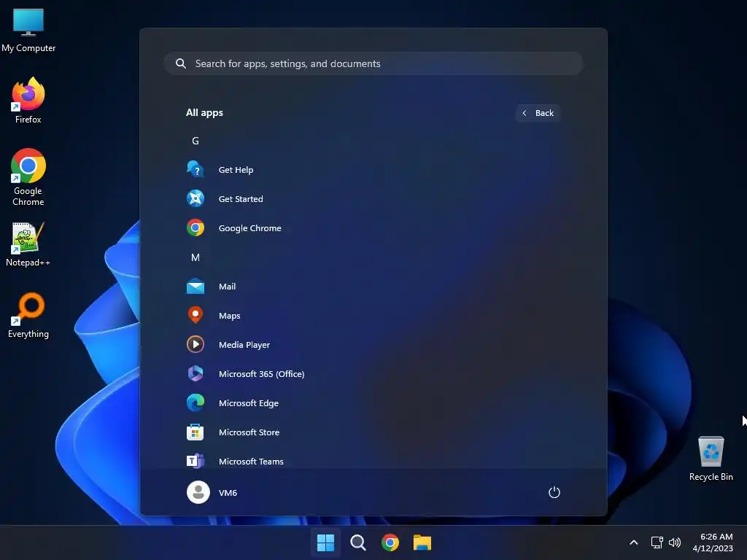Click the "Microsoft Edge" label text
Screen dimensions: 747x560
pyautogui.click(x=249, y=403)
